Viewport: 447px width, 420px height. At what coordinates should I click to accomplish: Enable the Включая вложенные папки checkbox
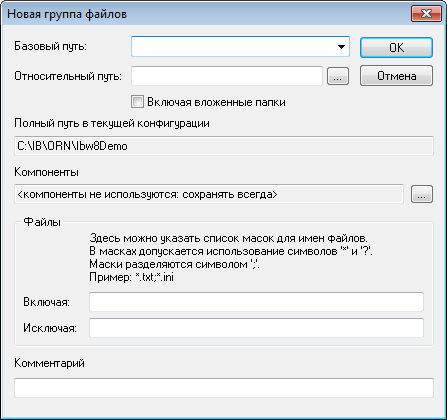coord(137,102)
